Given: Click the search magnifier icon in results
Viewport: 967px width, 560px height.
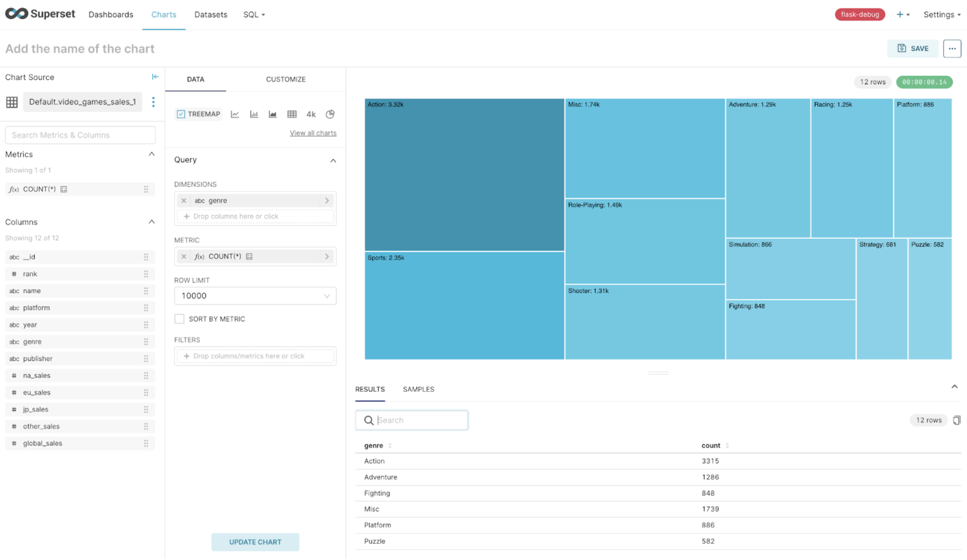Looking at the screenshot, I should [368, 420].
